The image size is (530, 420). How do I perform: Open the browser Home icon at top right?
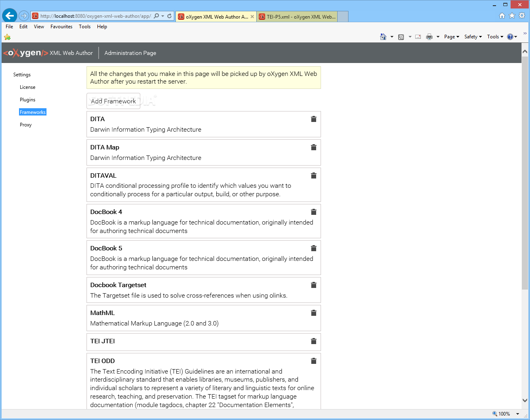[502, 16]
